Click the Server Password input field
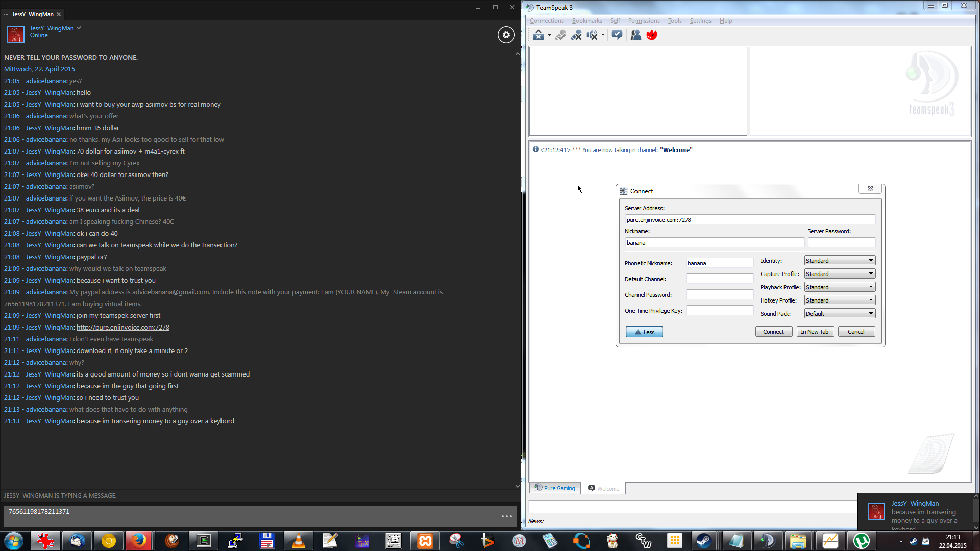The height and width of the screenshot is (551, 980). click(x=841, y=243)
